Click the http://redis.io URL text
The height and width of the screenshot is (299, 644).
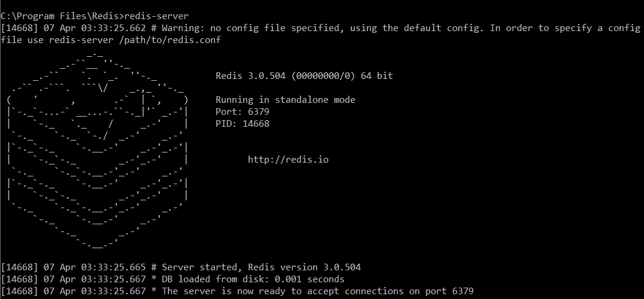coord(288,160)
